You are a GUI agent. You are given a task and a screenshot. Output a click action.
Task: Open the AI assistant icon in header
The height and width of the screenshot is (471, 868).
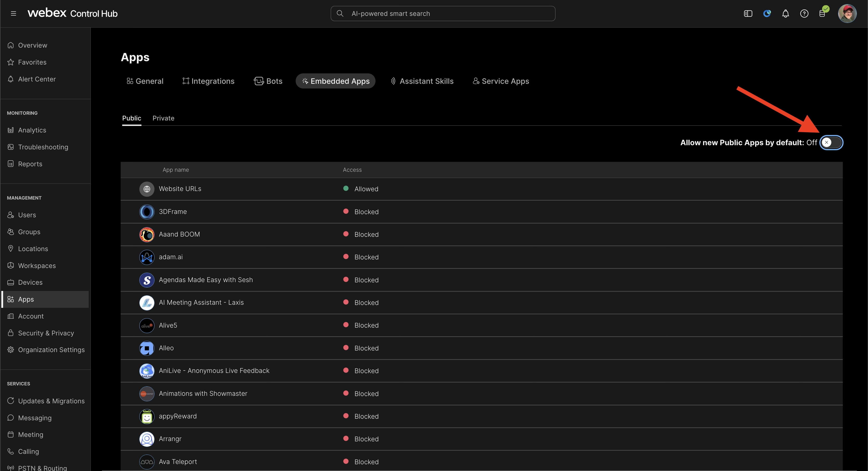[x=767, y=14]
